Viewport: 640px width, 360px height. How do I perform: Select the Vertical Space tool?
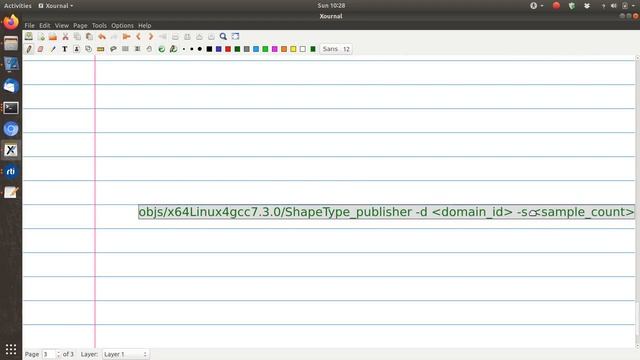[138, 49]
